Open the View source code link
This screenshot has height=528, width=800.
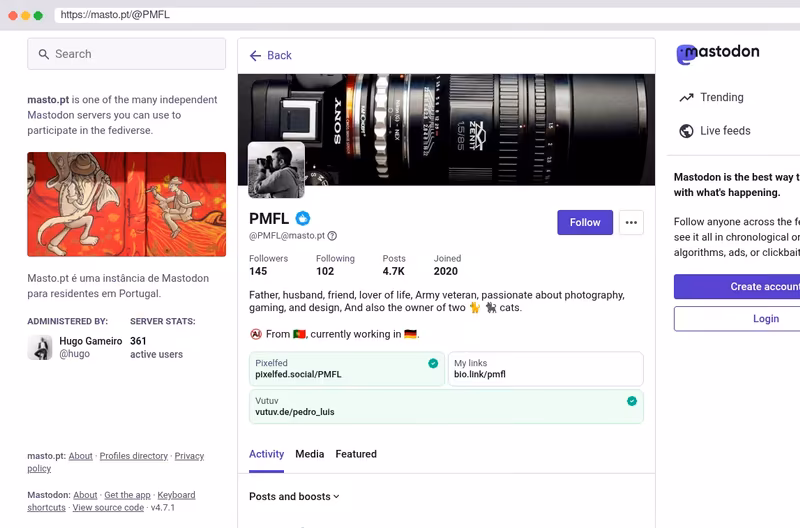(108, 508)
